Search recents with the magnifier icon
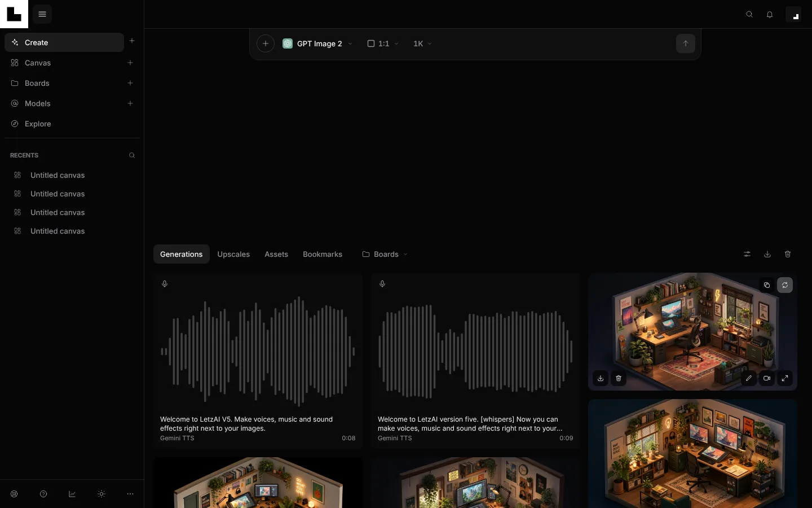Screen dimensions: 812x508 (x=132, y=155)
